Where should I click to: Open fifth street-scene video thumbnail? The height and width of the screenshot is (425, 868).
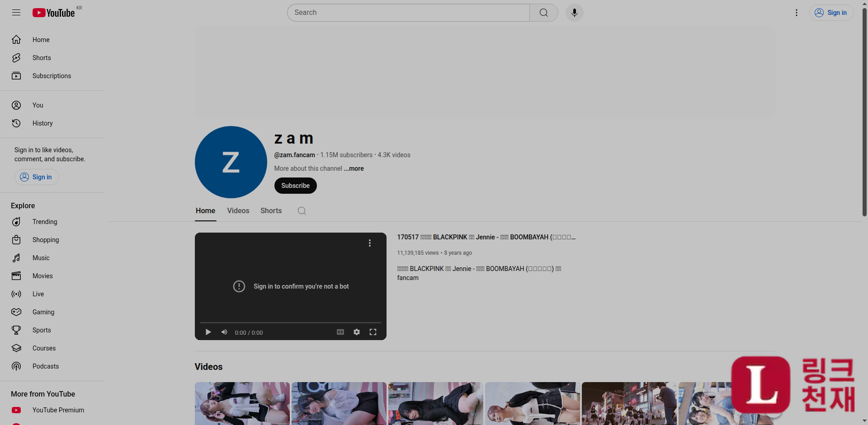click(x=629, y=403)
